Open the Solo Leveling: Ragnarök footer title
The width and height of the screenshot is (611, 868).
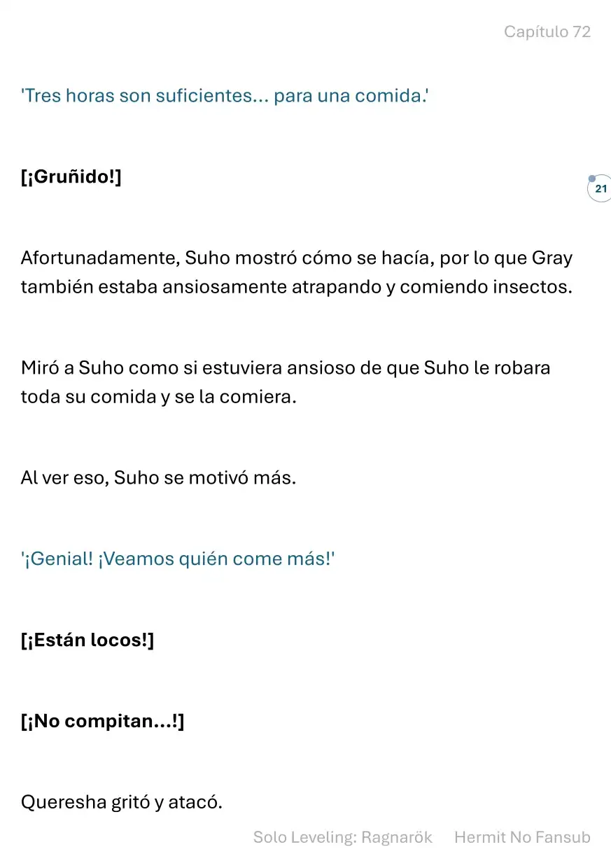(x=343, y=837)
